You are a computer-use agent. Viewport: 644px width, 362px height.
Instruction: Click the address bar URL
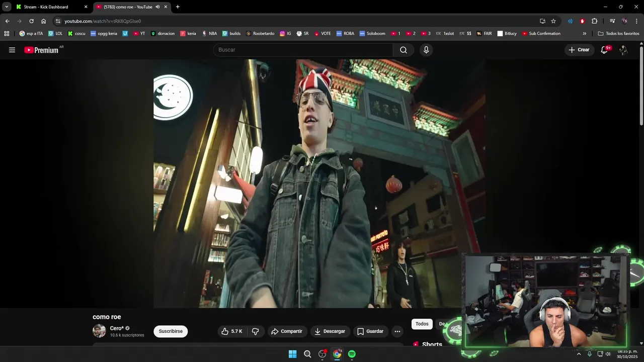103,21
